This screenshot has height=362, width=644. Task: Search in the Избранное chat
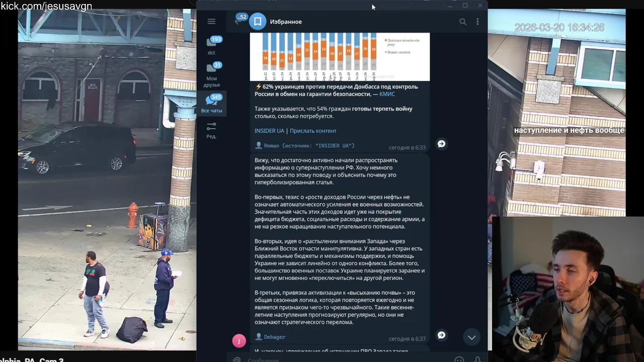point(463,22)
